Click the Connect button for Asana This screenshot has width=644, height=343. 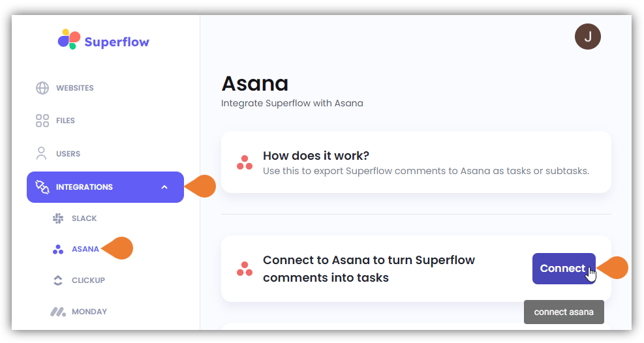(564, 268)
